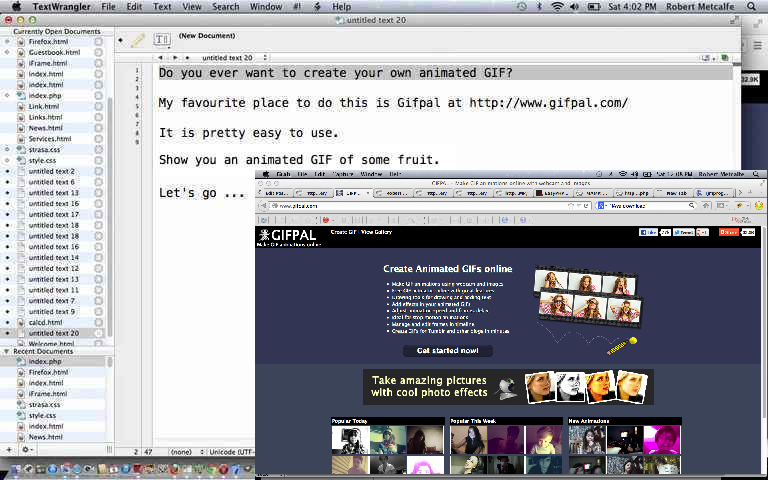Click the browser search field
Viewport: 768px width, 480px height.
tap(647, 206)
